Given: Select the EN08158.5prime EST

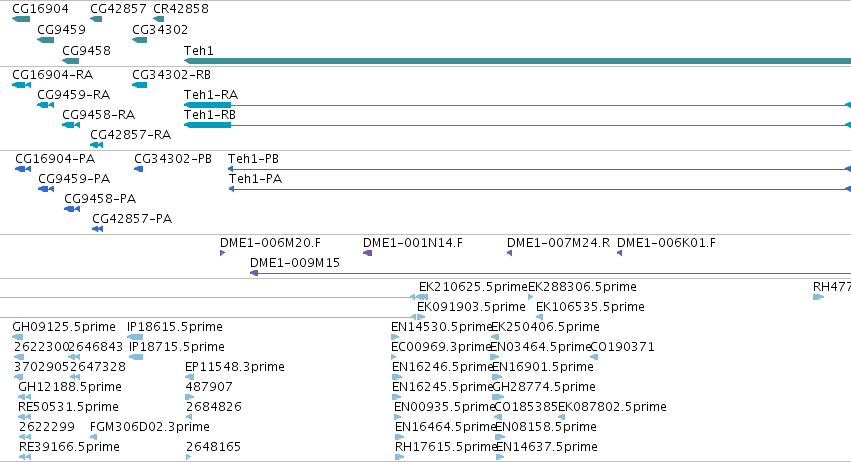Looking at the screenshot, I should [x=500, y=438].
